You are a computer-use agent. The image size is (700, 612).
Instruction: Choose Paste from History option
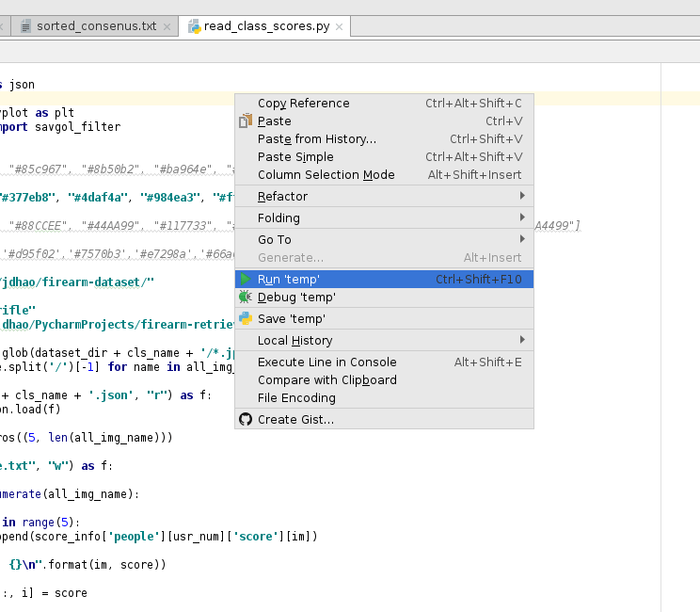click(x=316, y=139)
